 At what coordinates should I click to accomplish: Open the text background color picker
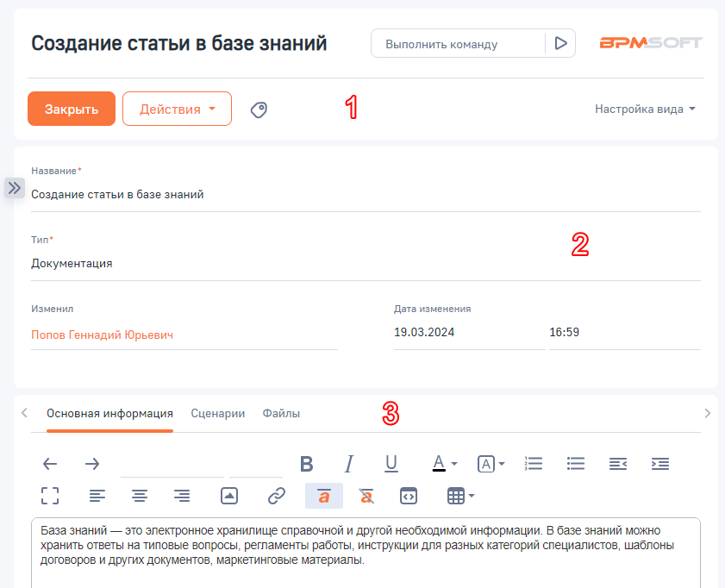point(491,464)
